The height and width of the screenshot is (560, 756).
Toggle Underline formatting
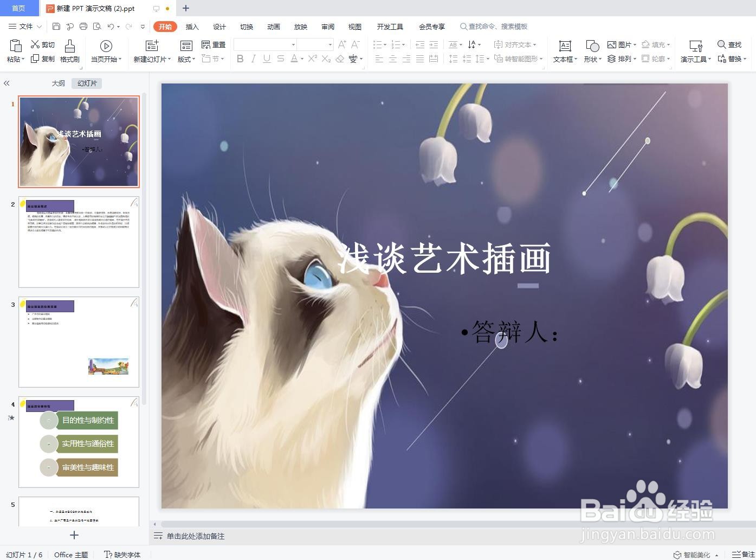click(x=267, y=59)
